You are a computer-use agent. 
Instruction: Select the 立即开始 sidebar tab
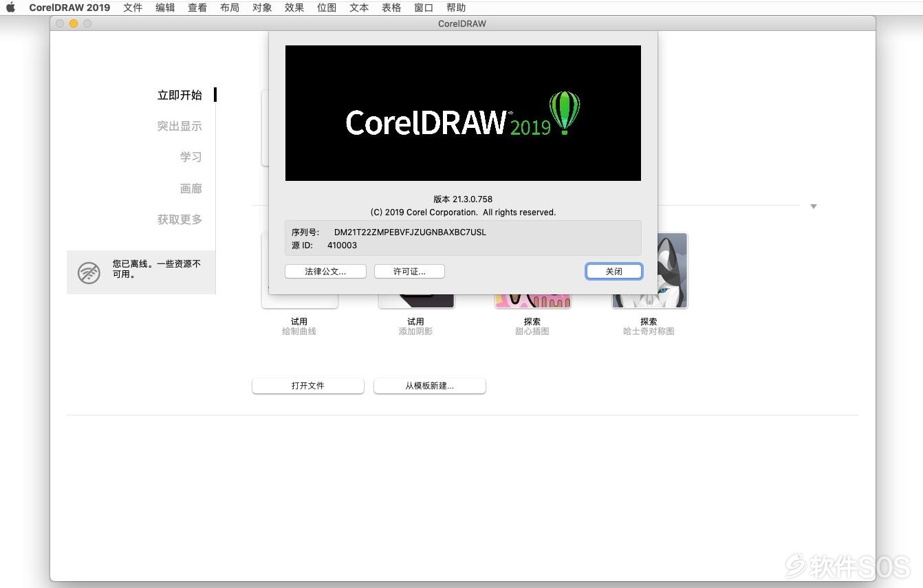point(180,95)
